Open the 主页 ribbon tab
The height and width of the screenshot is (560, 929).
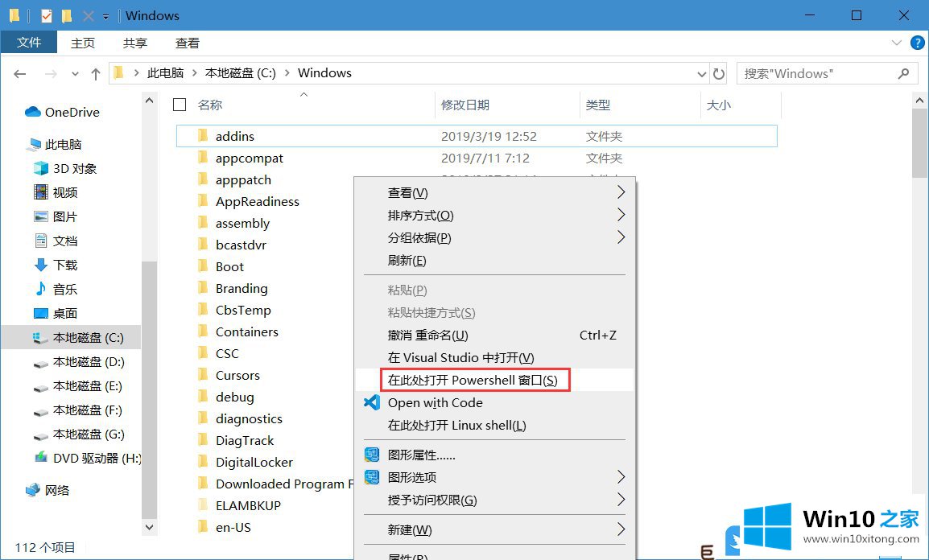pyautogui.click(x=83, y=43)
